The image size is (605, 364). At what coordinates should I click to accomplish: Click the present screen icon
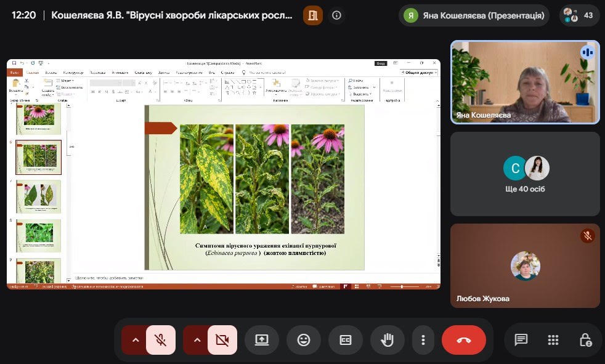pyautogui.click(x=262, y=340)
